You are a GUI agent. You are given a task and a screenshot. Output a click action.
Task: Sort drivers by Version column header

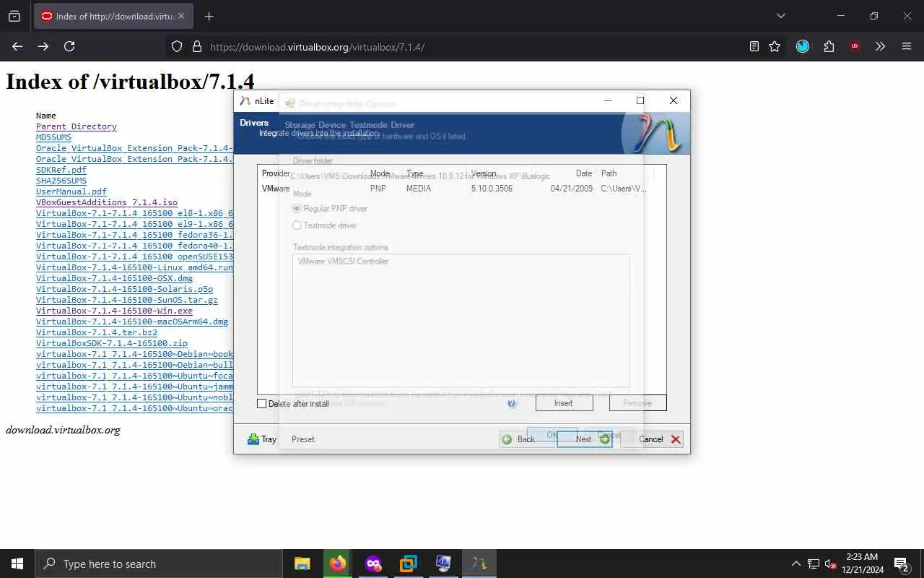coord(484,173)
